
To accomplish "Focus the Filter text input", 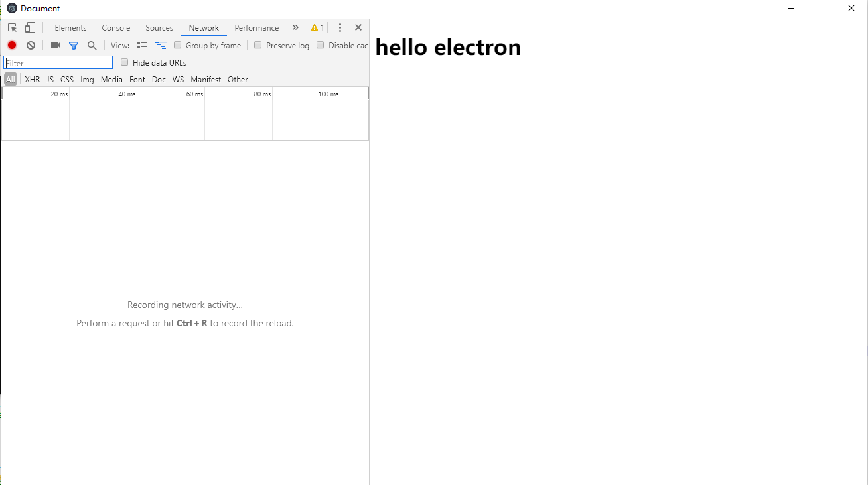I will (58, 62).
